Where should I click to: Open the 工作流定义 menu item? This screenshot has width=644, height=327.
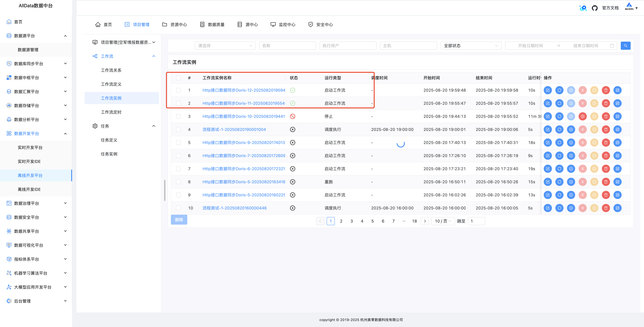(111, 84)
